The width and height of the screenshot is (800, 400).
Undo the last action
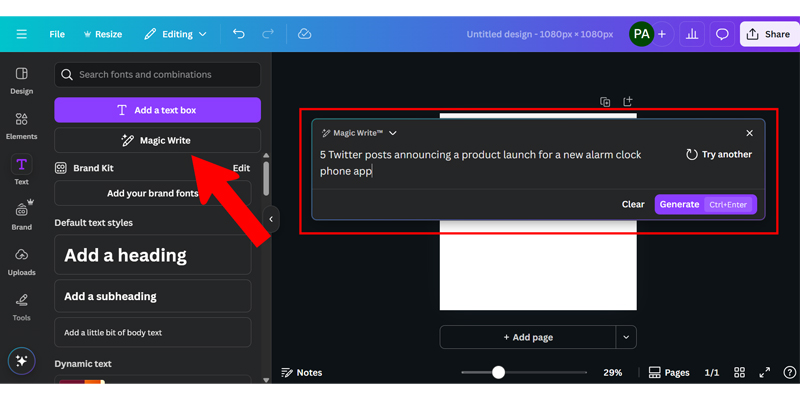[238, 34]
